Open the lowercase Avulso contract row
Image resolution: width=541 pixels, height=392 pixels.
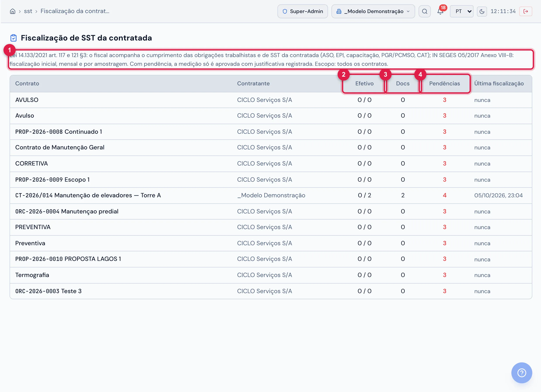click(x=271, y=116)
